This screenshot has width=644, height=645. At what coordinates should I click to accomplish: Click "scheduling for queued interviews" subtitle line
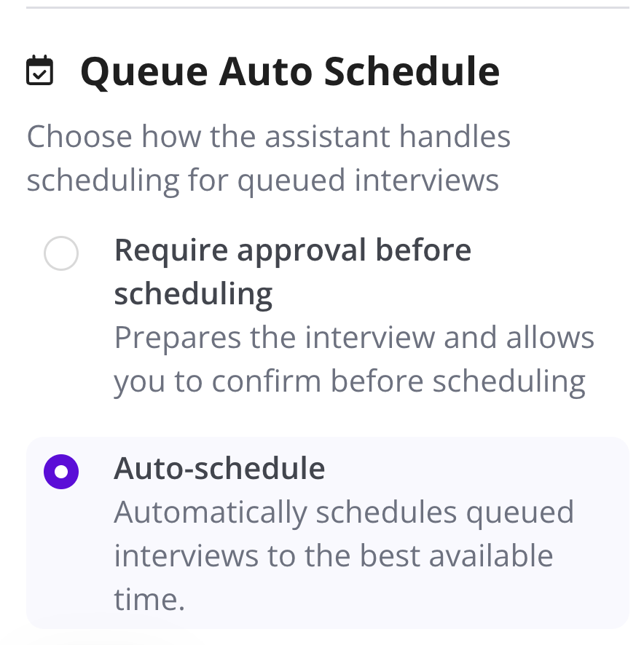263,180
